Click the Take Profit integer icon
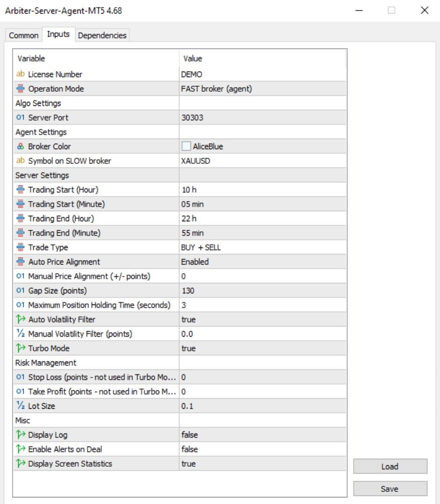 pyautogui.click(x=20, y=391)
